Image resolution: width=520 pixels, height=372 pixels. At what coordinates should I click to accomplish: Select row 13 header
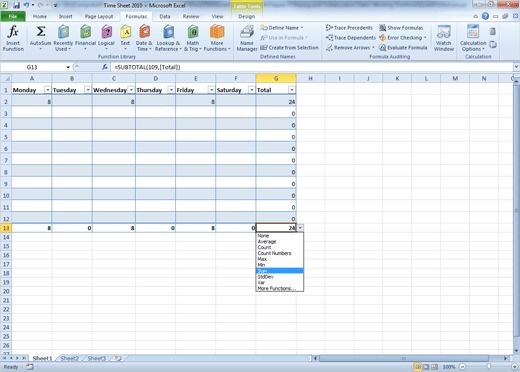coord(6,228)
